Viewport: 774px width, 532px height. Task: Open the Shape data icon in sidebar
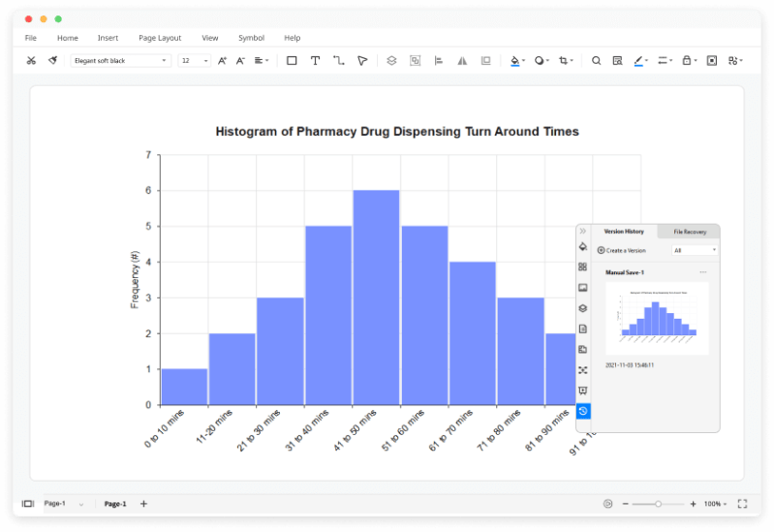click(583, 349)
